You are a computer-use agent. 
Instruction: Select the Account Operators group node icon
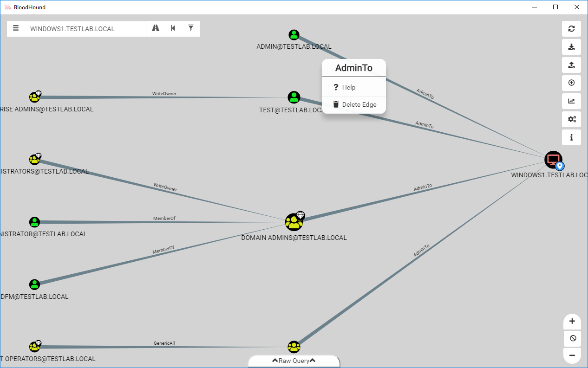(35, 347)
